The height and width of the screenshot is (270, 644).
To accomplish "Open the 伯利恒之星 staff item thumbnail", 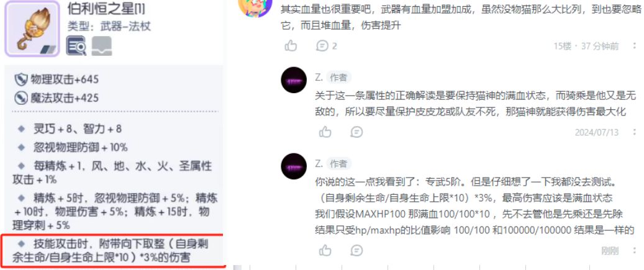I will [32, 29].
